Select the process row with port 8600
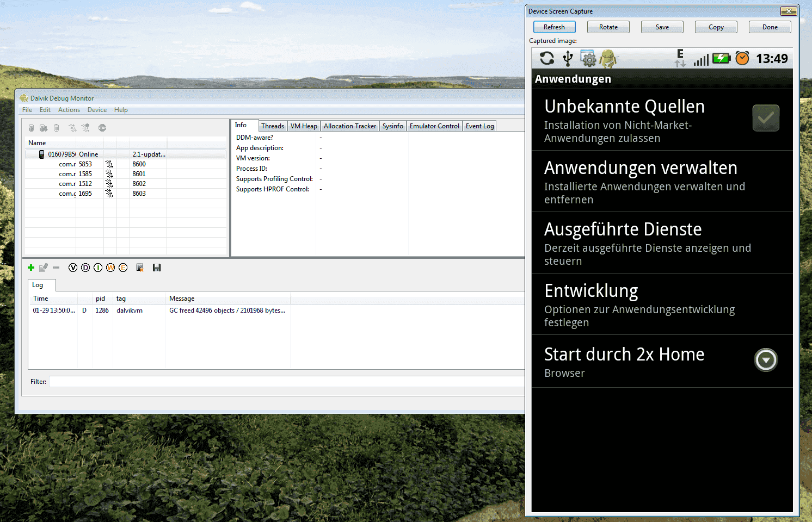 point(126,164)
